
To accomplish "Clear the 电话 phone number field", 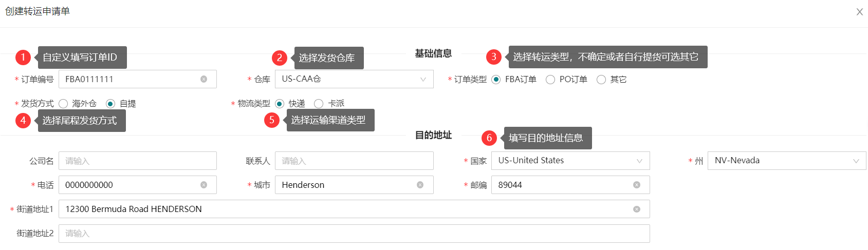I will pos(204,185).
